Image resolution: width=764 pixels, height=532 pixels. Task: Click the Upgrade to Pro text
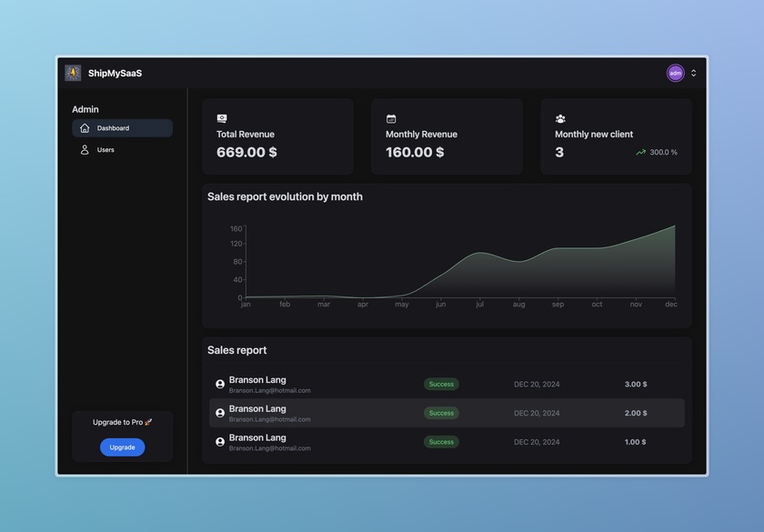[122, 422]
